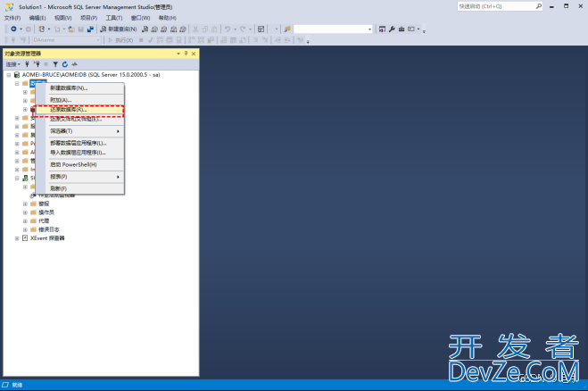Close the 对象资源管理器 panel
Screen dimensions: 588x391
194,54
